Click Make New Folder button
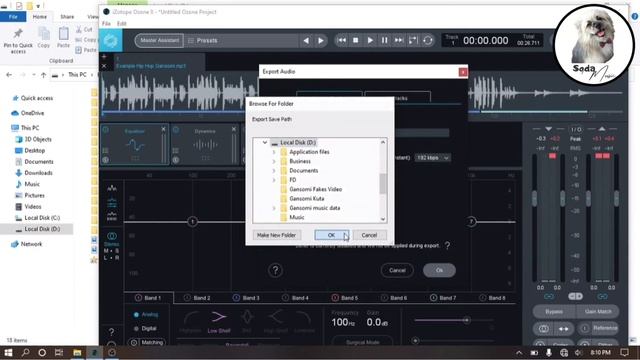640x360 pixels. click(276, 235)
